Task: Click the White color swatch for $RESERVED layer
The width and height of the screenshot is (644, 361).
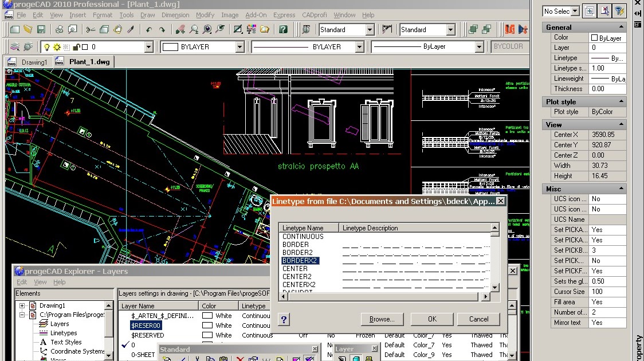Action: tap(207, 335)
